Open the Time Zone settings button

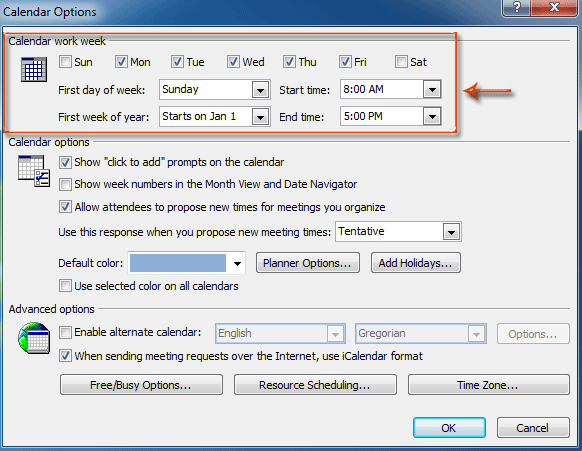488,385
